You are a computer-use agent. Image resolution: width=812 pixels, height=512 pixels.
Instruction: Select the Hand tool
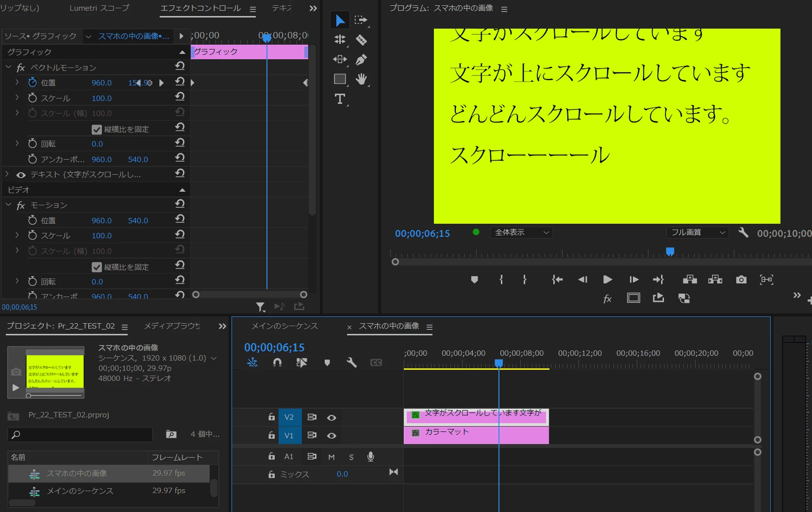tap(361, 79)
